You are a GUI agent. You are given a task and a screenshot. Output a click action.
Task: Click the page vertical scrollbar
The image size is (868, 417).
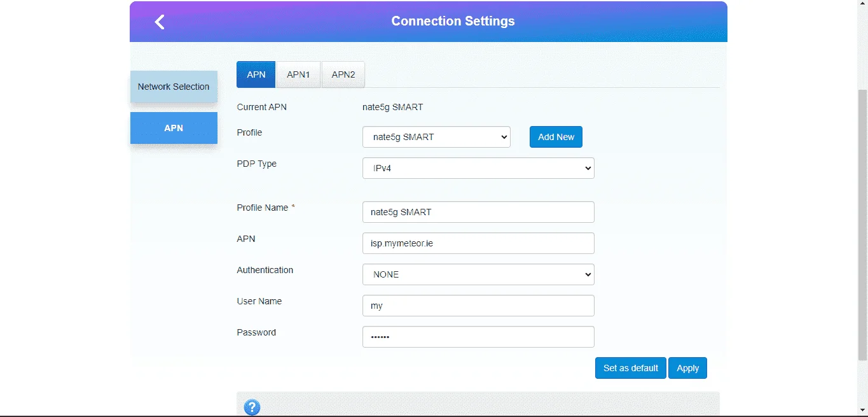coord(862,224)
